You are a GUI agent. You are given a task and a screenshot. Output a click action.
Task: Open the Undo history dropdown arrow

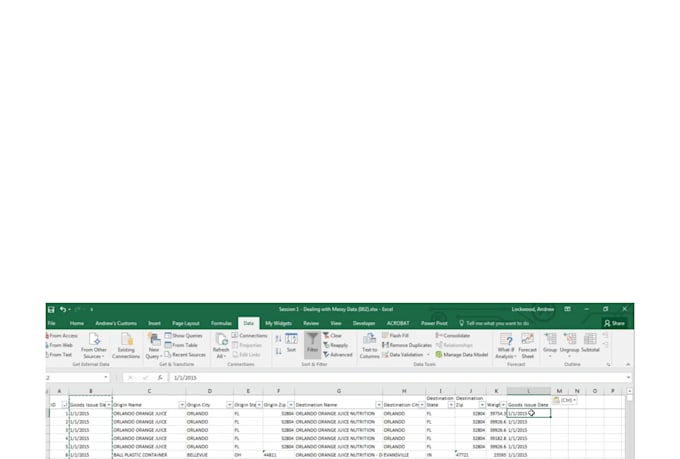pyautogui.click(x=69, y=309)
